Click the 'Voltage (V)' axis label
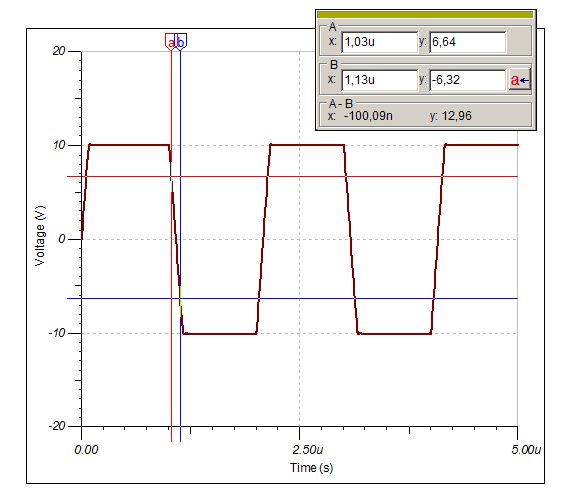570x500 pixels. 40,236
